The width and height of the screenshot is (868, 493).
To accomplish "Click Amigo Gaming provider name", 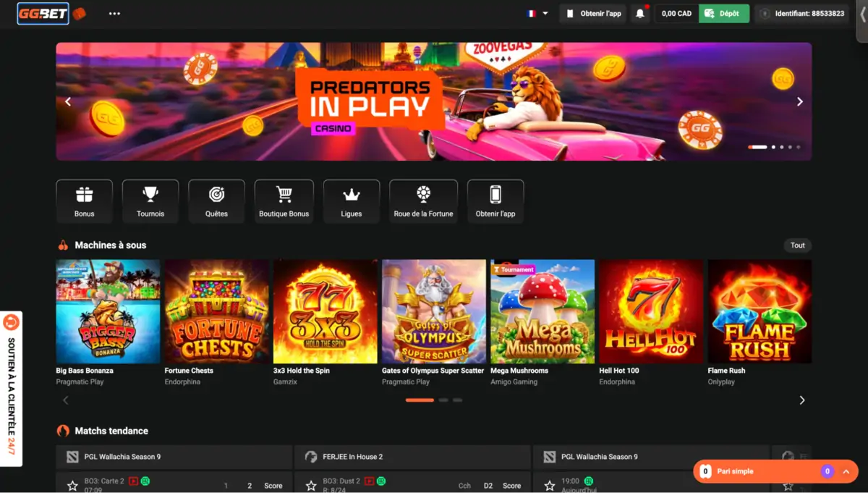I will coord(514,382).
